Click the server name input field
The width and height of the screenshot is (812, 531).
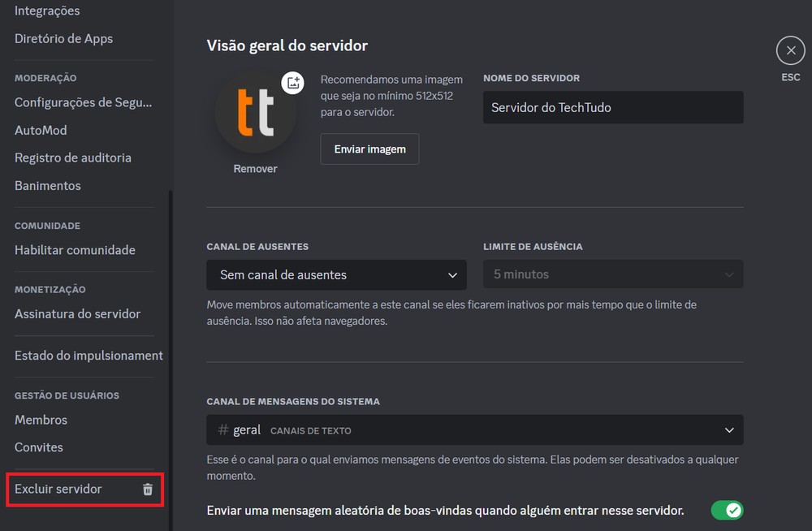tap(612, 107)
